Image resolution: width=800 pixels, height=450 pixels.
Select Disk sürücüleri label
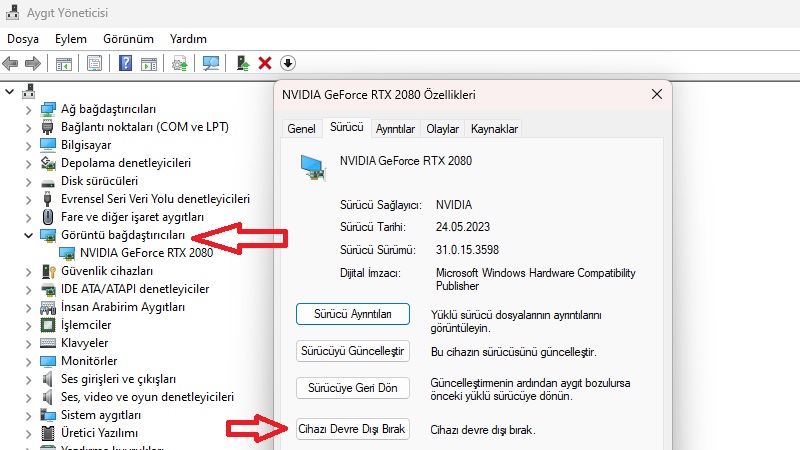(99, 181)
